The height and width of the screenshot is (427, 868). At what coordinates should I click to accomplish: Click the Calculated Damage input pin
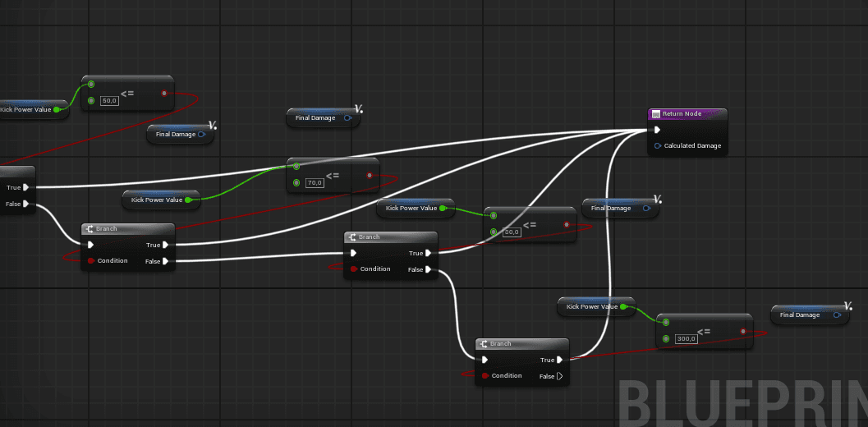click(x=658, y=145)
